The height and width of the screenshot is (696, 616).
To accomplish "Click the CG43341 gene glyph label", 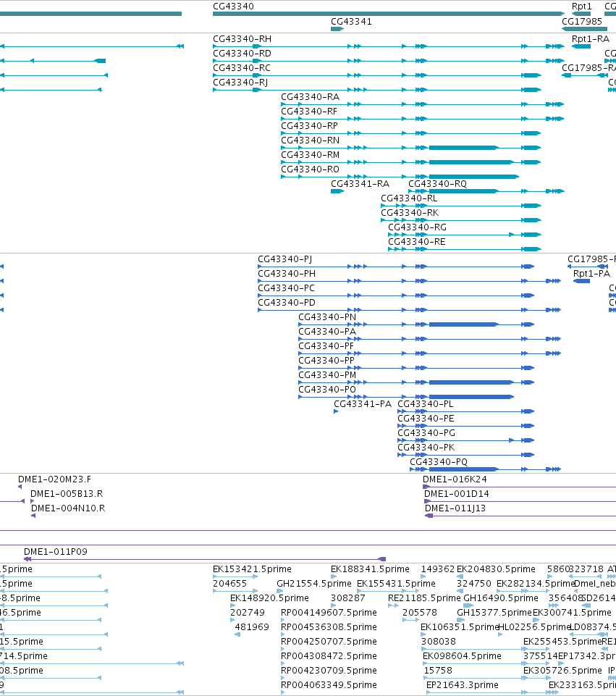I will pyautogui.click(x=351, y=21).
